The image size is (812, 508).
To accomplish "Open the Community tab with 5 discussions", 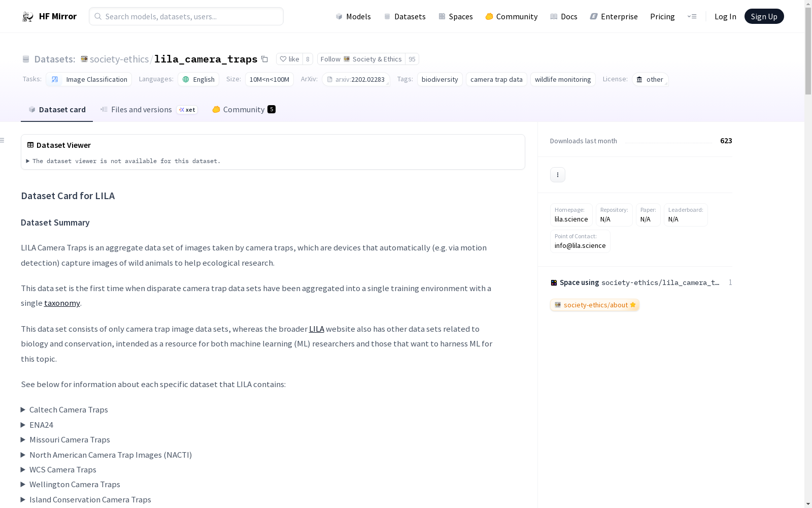I will (244, 110).
